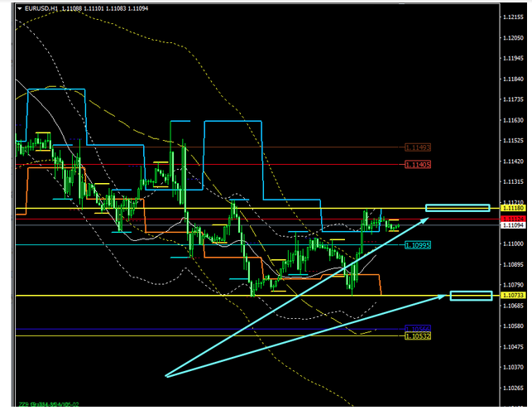Select the upper cyan rectangle marker
The image size is (532, 410).
[x=458, y=207]
